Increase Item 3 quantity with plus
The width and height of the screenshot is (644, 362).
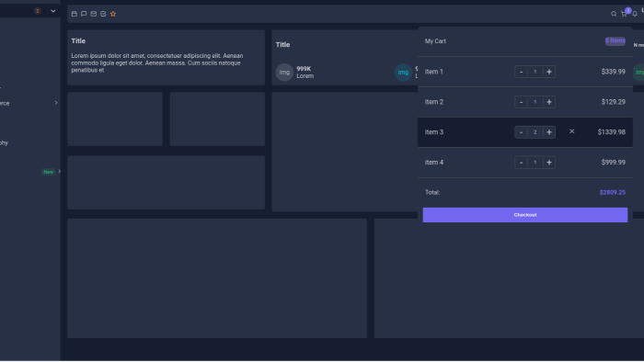(549, 132)
